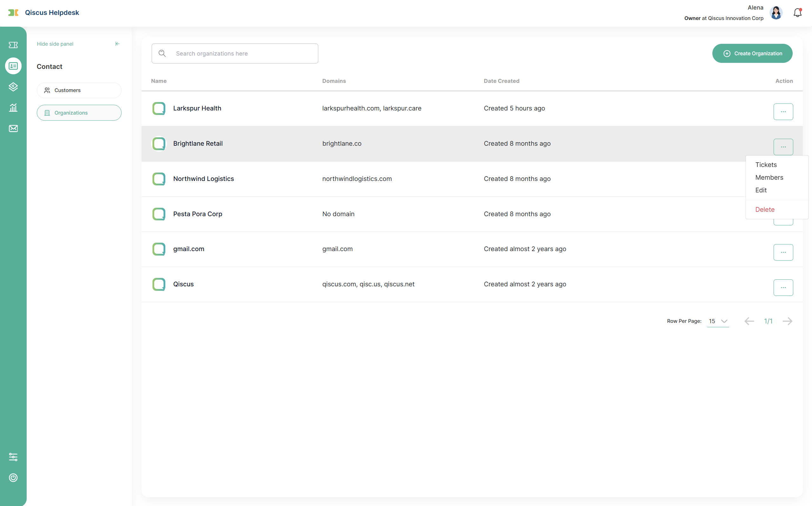812x506 pixels.
Task: Go to the Customers contact list
Action: [x=79, y=90]
